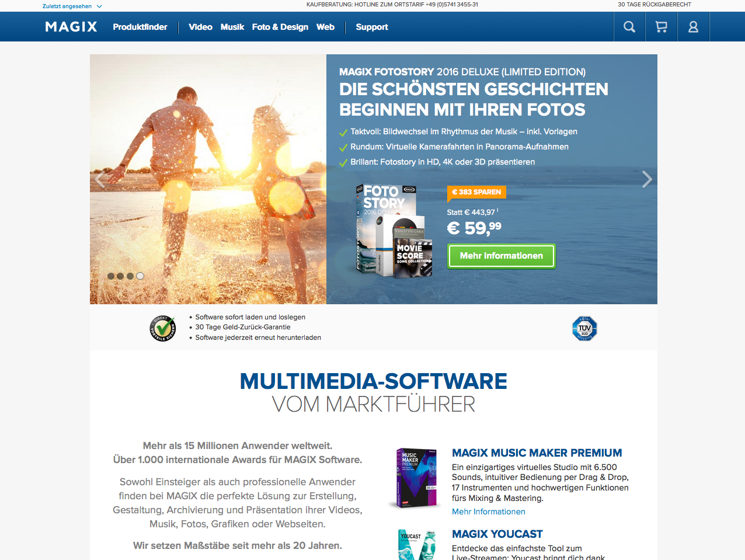Open the user account icon

pyautogui.click(x=694, y=27)
